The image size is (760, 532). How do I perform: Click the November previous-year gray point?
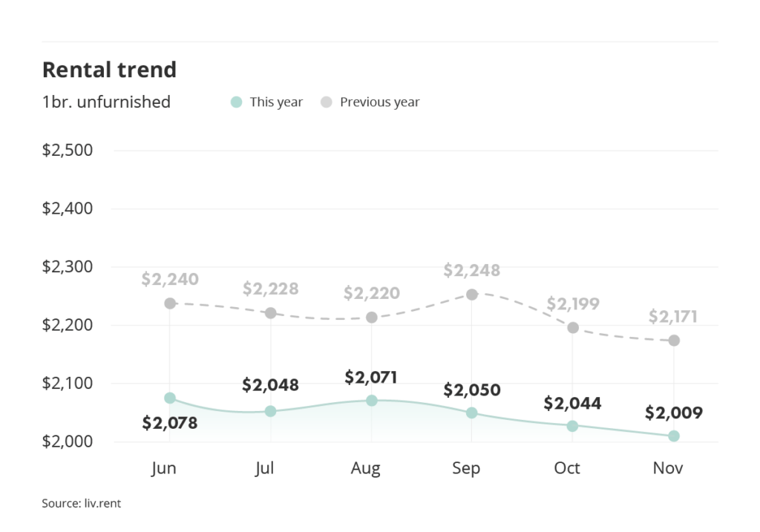pyautogui.click(x=674, y=341)
